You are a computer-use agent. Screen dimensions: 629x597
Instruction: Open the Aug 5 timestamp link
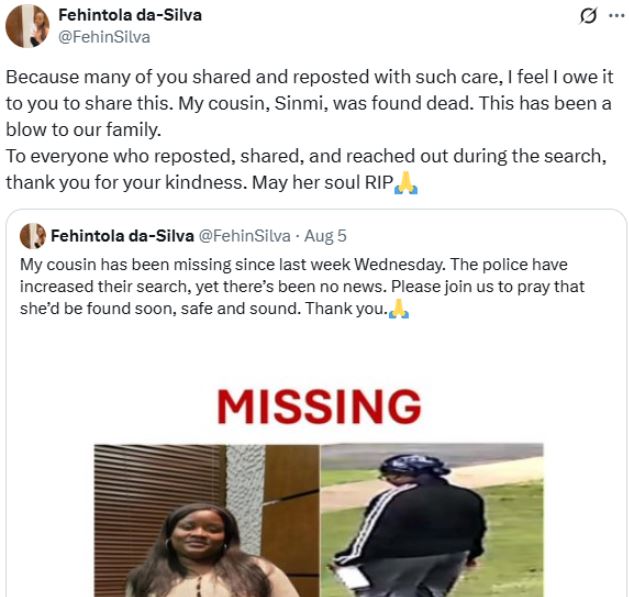[325, 236]
